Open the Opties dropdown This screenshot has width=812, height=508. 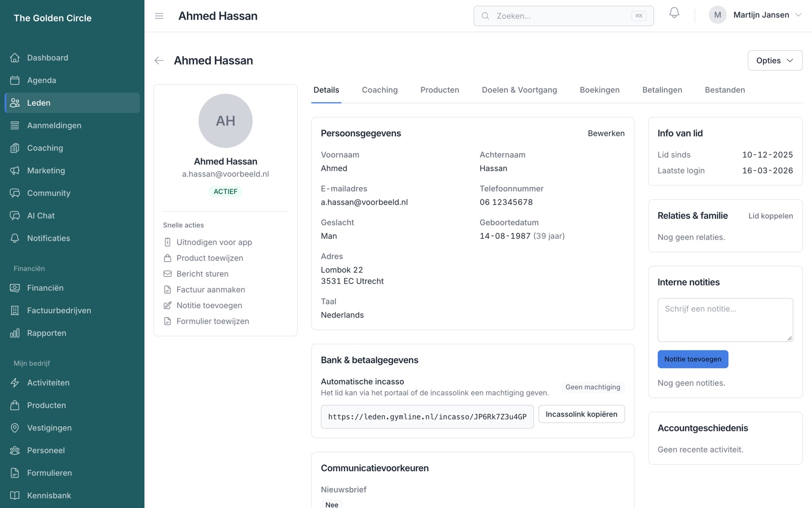[775, 60]
